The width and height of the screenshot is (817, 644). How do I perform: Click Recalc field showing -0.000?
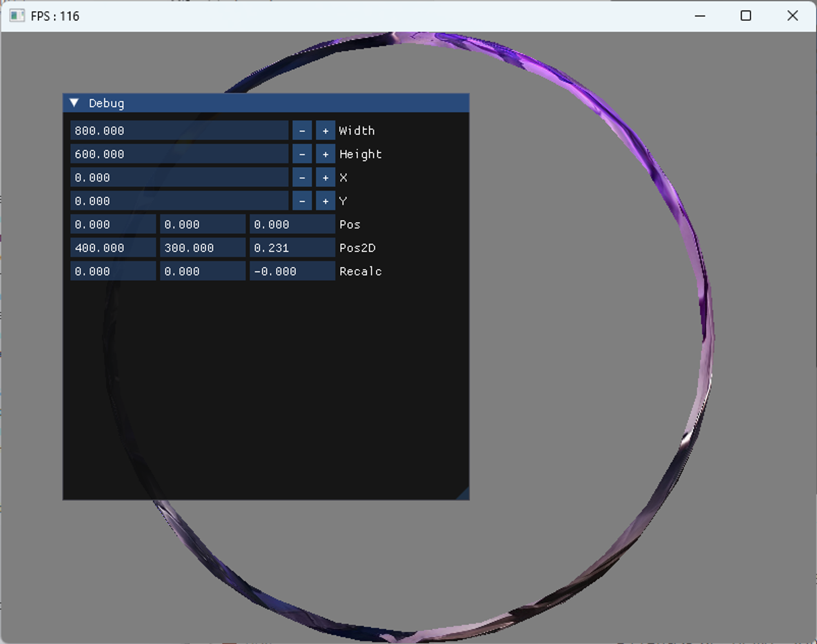pyautogui.click(x=292, y=271)
